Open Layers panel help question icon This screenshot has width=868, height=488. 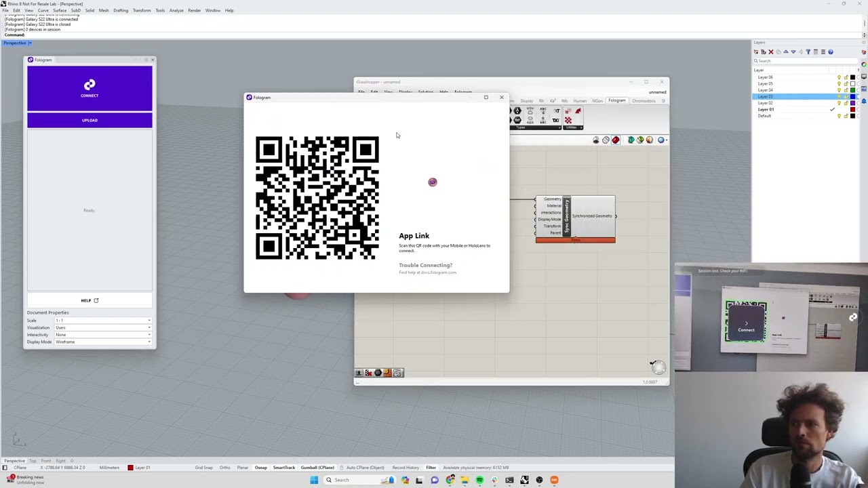(x=831, y=52)
